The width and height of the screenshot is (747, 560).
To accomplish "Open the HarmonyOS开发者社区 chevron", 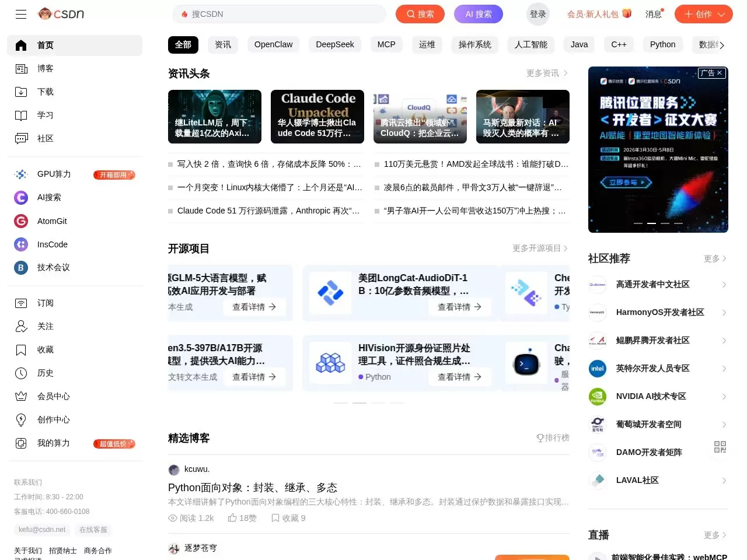I will pyautogui.click(x=724, y=313).
